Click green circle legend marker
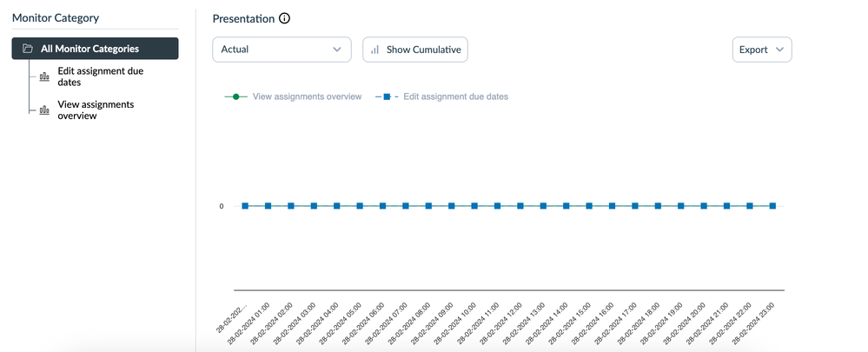This screenshot has width=868, height=352. click(236, 96)
